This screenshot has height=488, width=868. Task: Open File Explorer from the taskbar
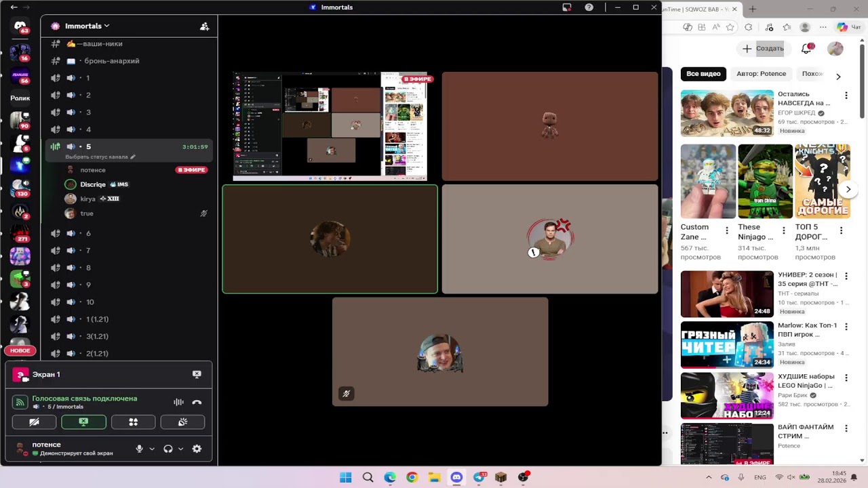click(x=434, y=477)
